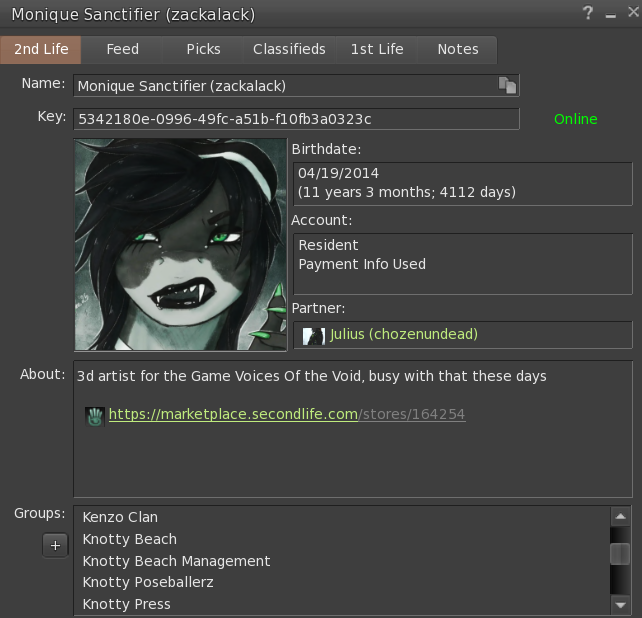Click the Payment Info Used text
This screenshot has width=642, height=618.
(x=362, y=264)
